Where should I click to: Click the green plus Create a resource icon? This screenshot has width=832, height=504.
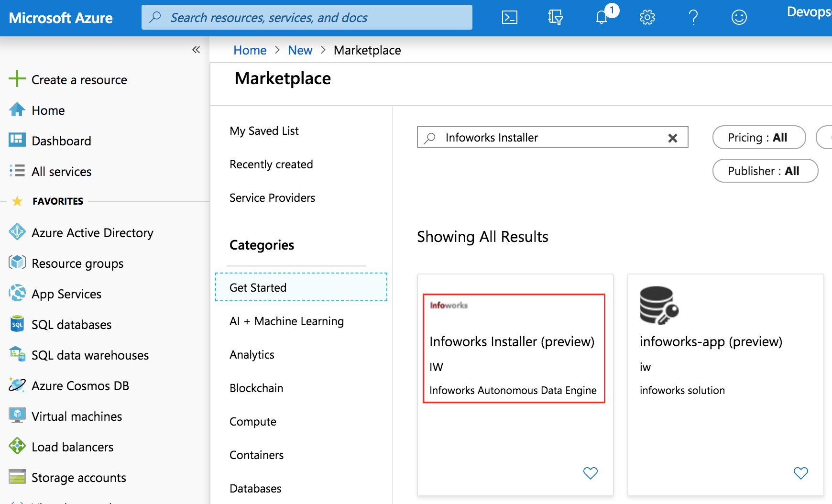coord(17,78)
